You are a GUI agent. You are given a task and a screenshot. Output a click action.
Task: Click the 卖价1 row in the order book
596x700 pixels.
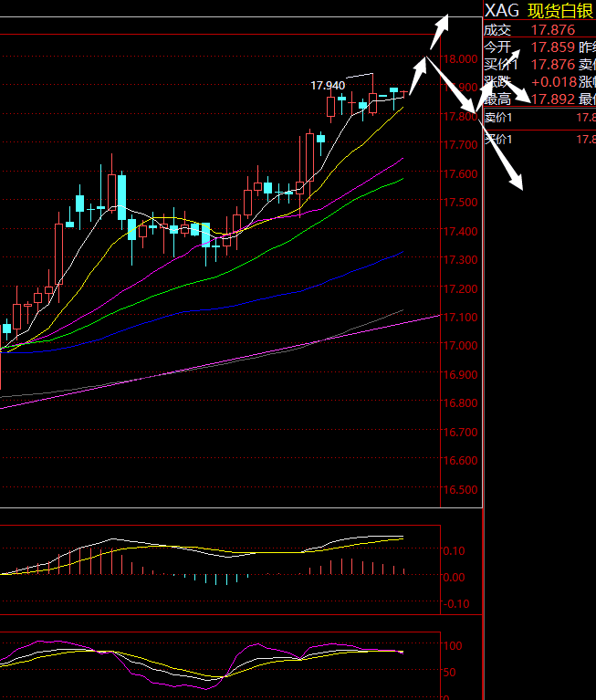coord(539,118)
